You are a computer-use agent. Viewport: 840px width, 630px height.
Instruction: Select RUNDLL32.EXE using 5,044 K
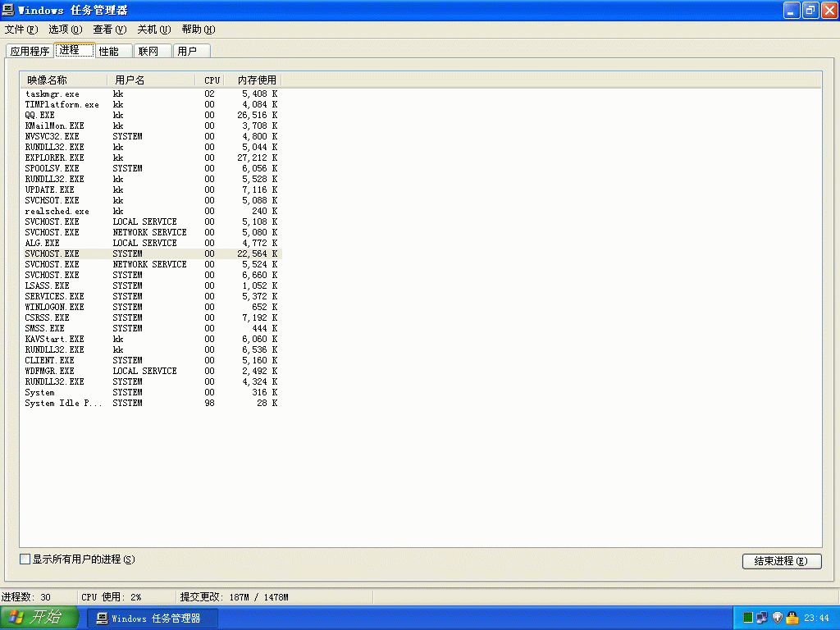[x=151, y=148]
